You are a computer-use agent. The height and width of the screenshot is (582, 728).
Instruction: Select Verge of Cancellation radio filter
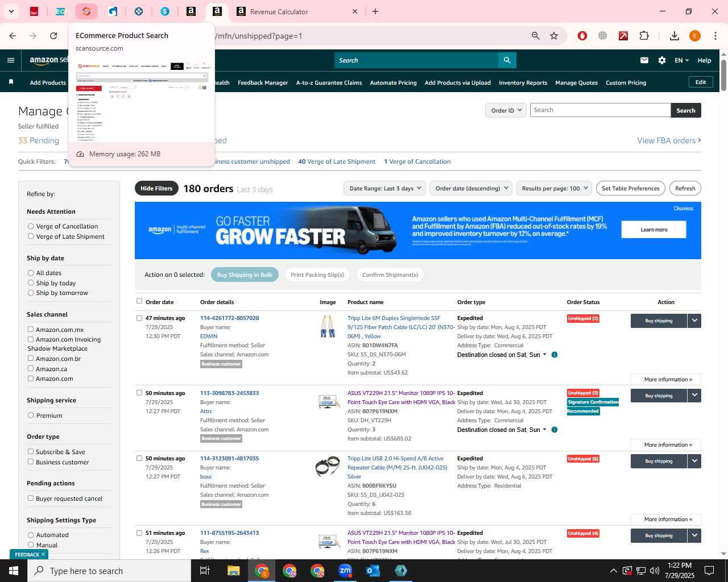point(31,226)
